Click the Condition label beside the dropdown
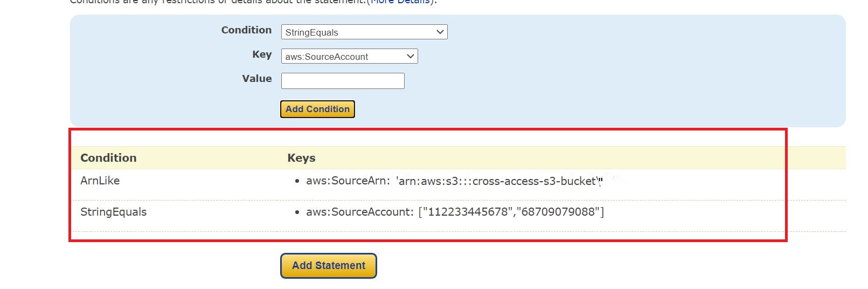 246,30
